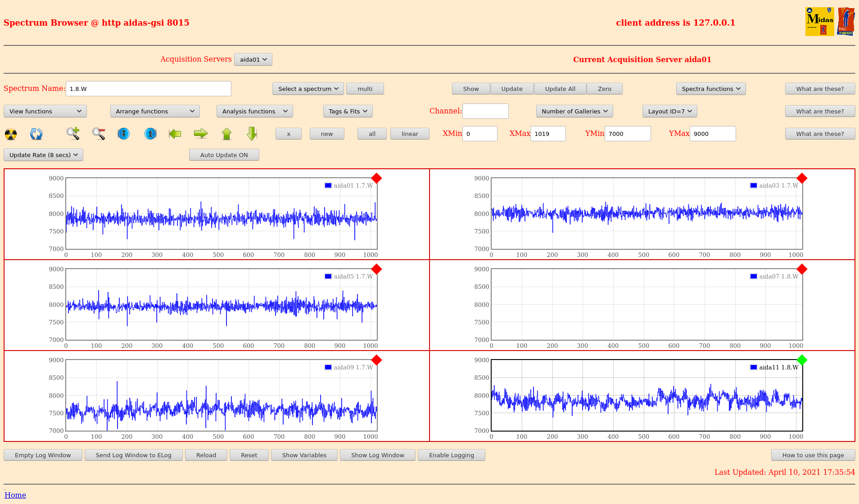Click red diamond marker on aida03 plot
Viewport: 859px width, 504px height.
(802, 178)
